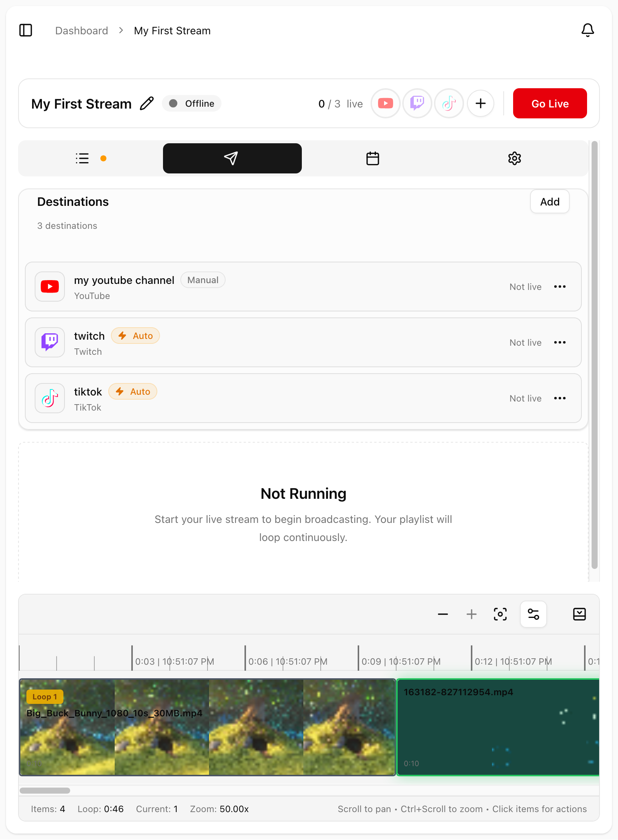Click the Twitch destination icon in header
The height and width of the screenshot is (840, 618).
tap(417, 103)
